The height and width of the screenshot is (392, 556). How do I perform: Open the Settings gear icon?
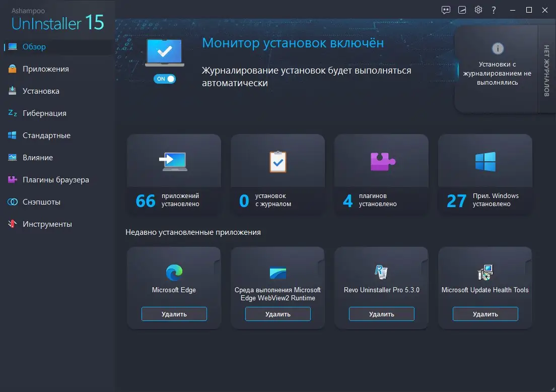(478, 10)
